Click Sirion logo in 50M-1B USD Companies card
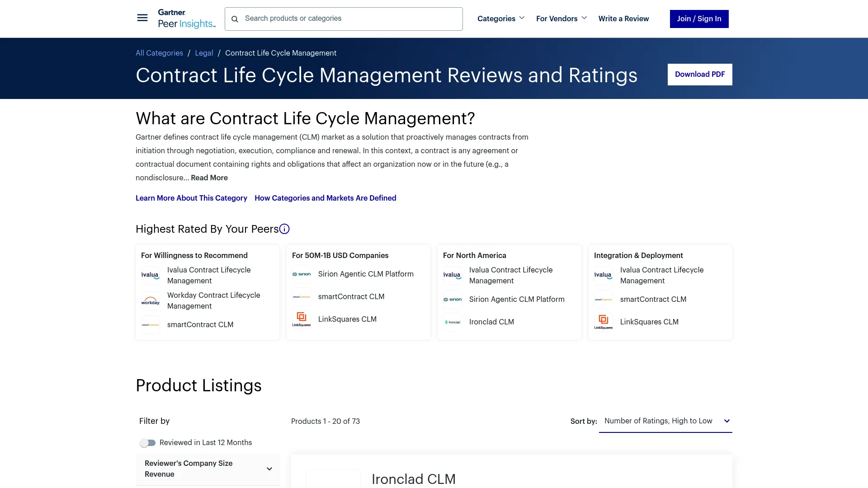This screenshot has height=488, width=868. (302, 274)
